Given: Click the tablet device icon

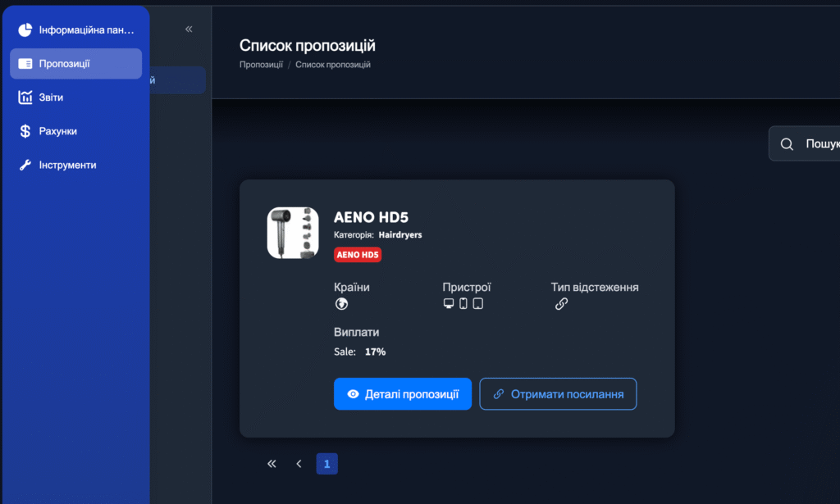Looking at the screenshot, I should pos(478,303).
